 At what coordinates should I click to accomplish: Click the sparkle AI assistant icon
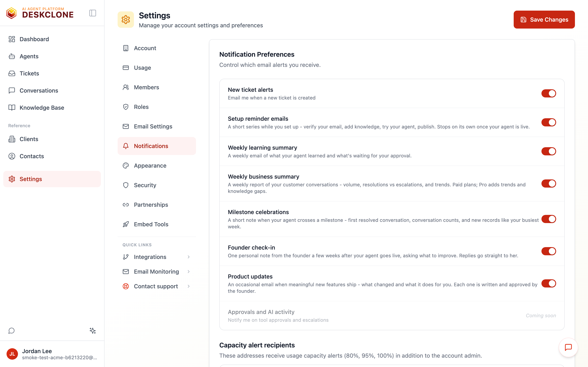click(x=92, y=331)
